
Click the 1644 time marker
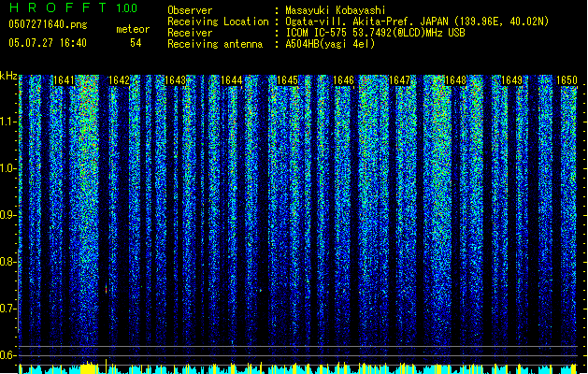tap(232, 80)
